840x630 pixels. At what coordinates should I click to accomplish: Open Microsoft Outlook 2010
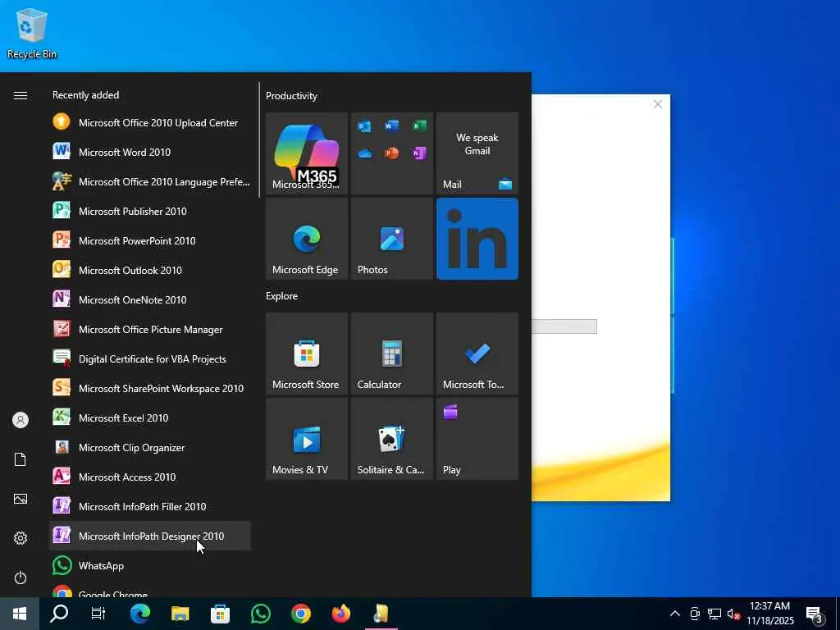150,270
